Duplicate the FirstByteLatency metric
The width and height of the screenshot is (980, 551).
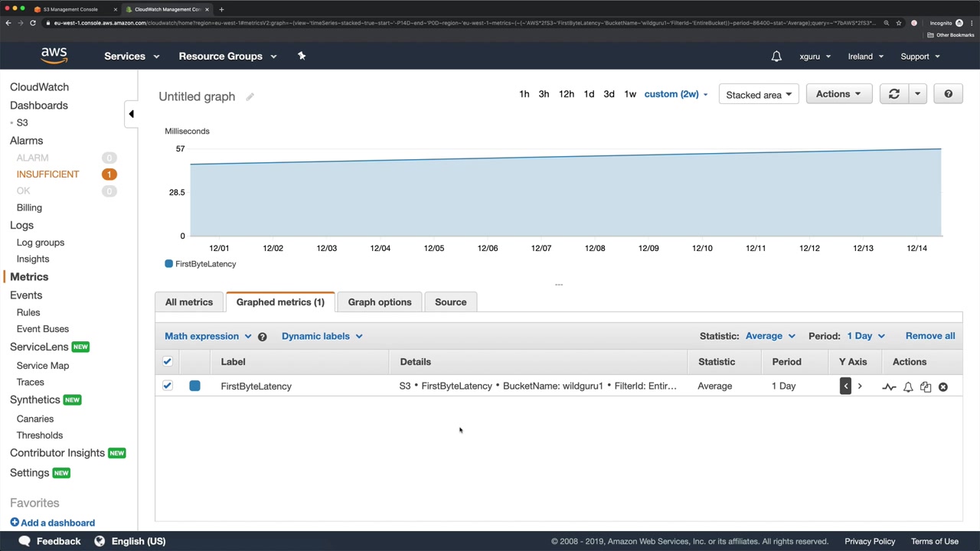pyautogui.click(x=926, y=387)
